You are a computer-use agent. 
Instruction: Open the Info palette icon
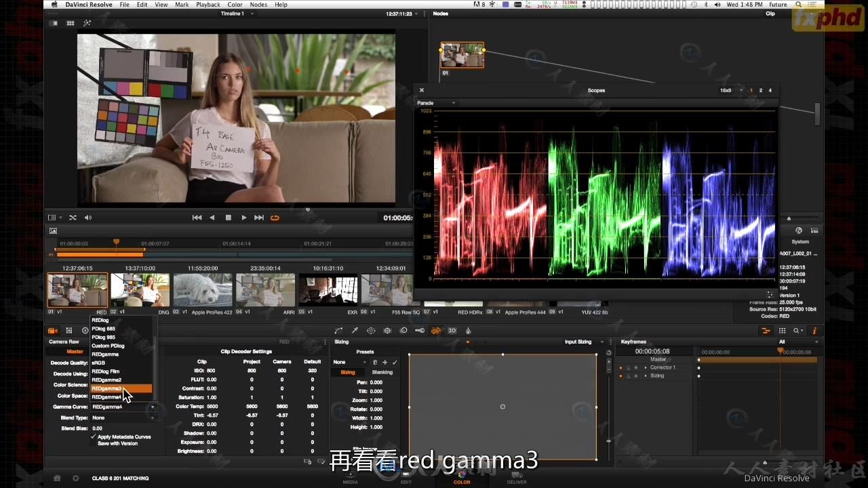[x=814, y=331]
